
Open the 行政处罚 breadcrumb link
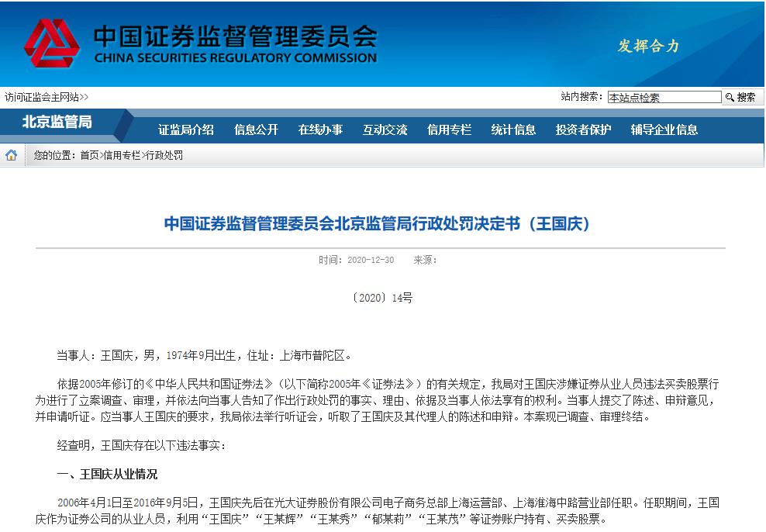coord(164,155)
